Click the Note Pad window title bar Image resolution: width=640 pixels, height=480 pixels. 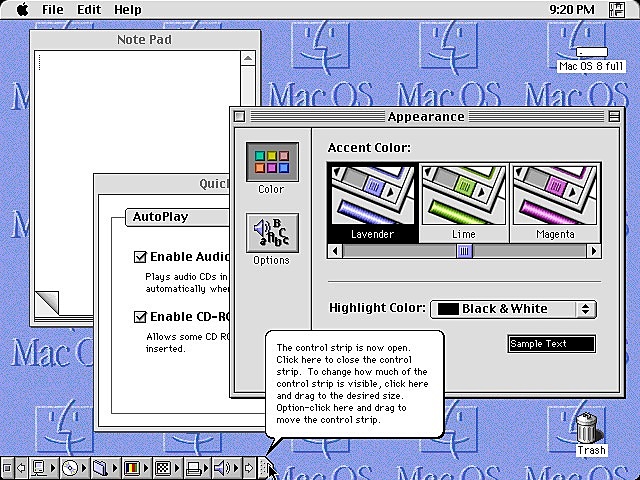pos(145,40)
